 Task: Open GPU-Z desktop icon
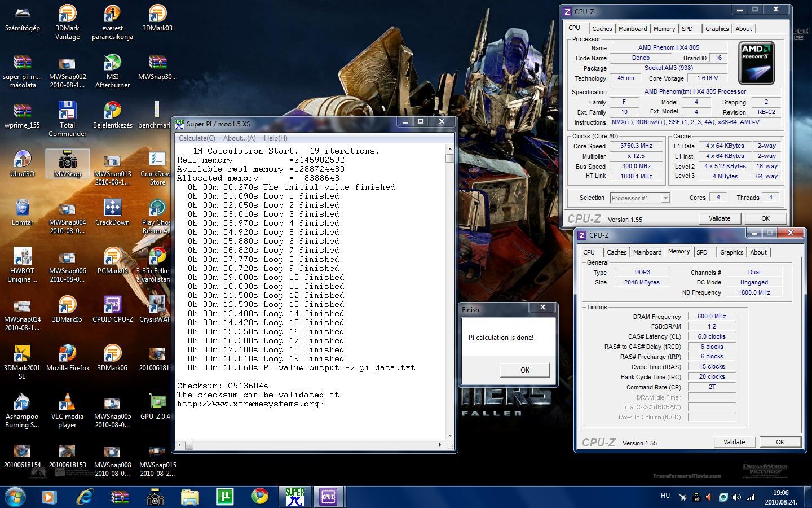pyautogui.click(x=157, y=406)
